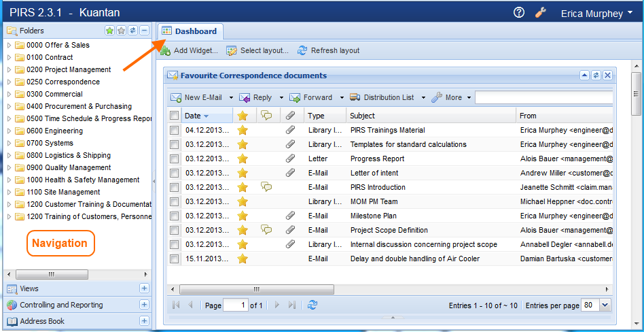This screenshot has width=644, height=332.
Task: Check the Templates for standard calculations row
Action: pyautogui.click(x=174, y=144)
